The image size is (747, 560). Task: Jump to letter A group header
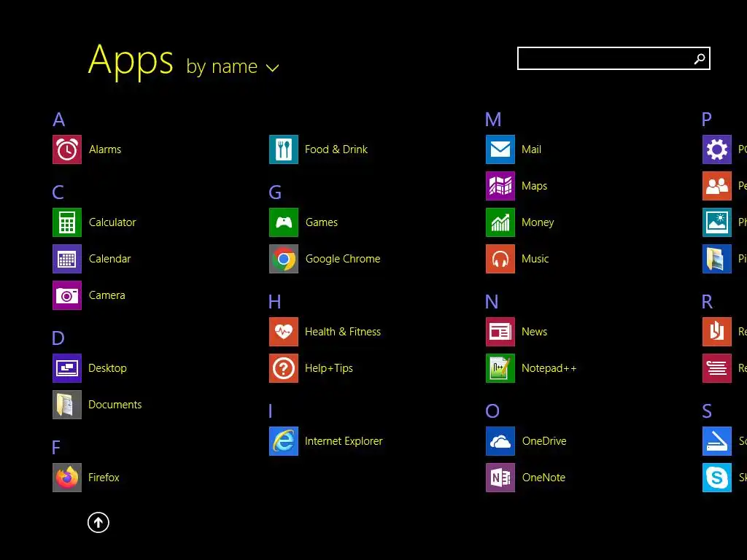[x=58, y=120]
